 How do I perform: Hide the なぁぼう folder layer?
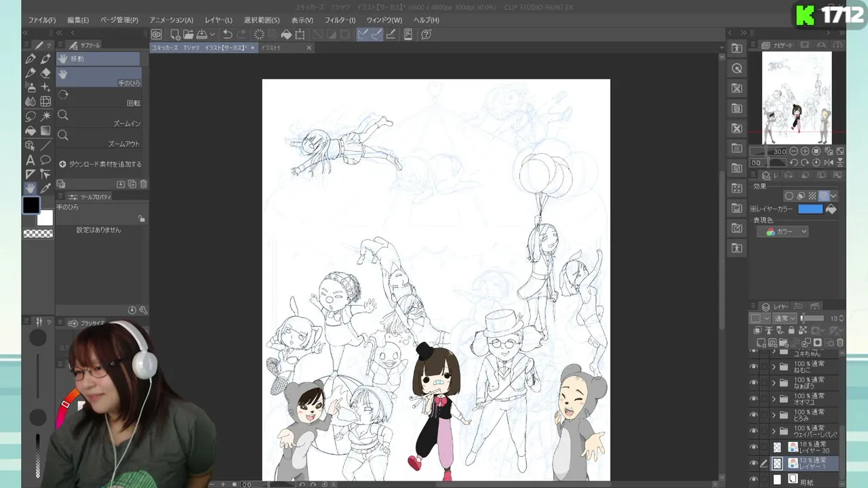753,383
